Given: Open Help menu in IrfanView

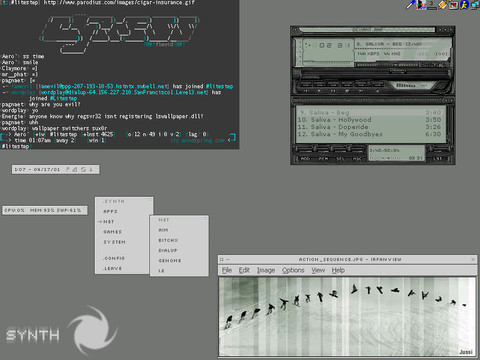Looking at the screenshot, I should click(338, 270).
